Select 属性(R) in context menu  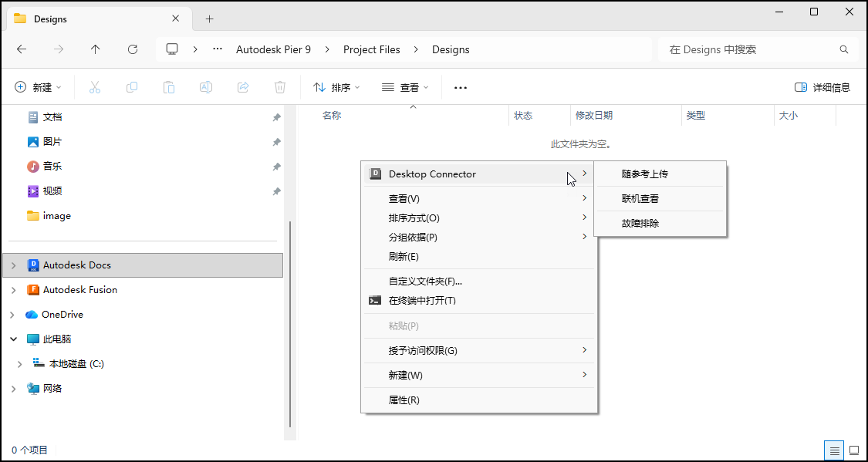[479, 400]
